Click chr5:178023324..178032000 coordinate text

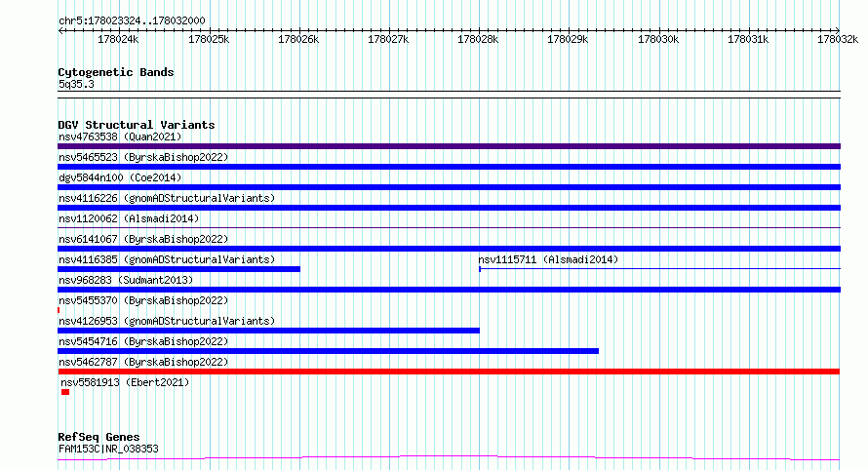(132, 20)
